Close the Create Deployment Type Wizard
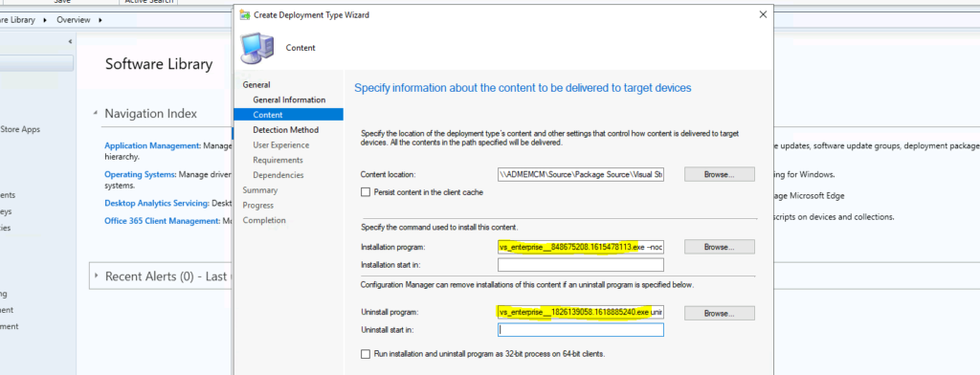 [763, 14]
